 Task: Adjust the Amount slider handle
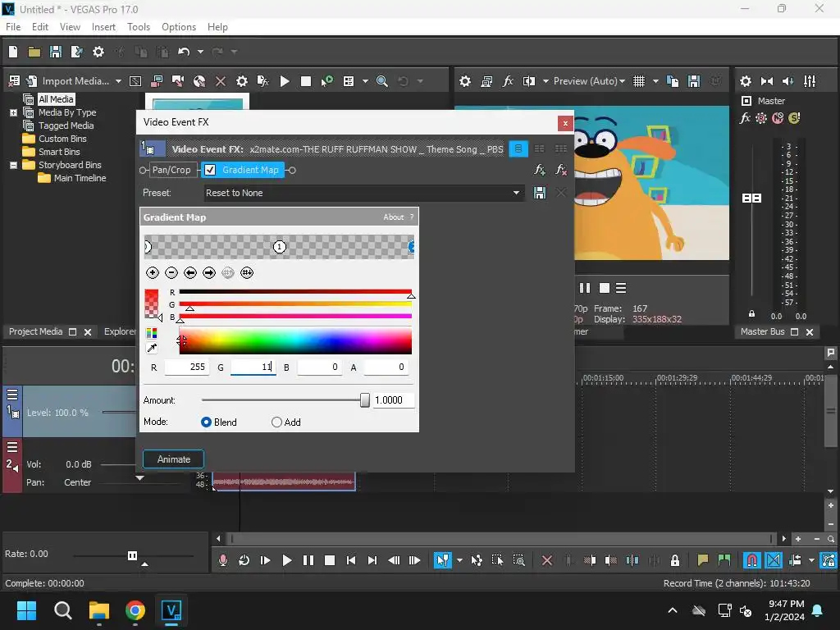[365, 400]
